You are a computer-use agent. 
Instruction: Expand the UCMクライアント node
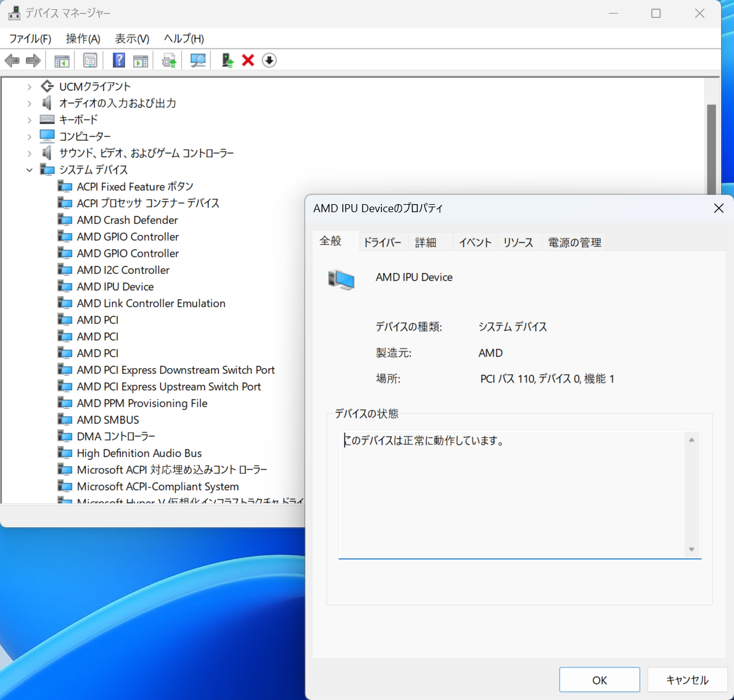(30, 86)
